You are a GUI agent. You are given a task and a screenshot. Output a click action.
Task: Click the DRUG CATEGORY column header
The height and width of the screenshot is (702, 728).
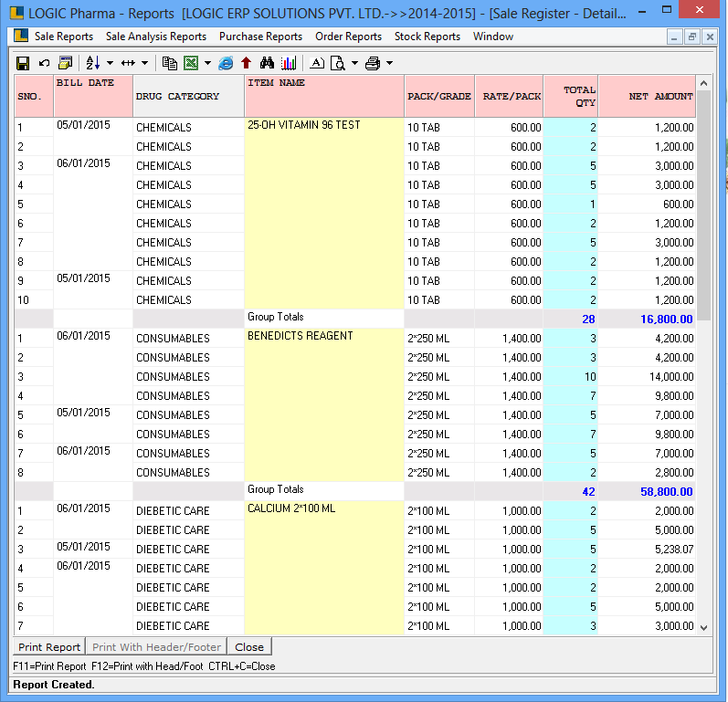[188, 96]
